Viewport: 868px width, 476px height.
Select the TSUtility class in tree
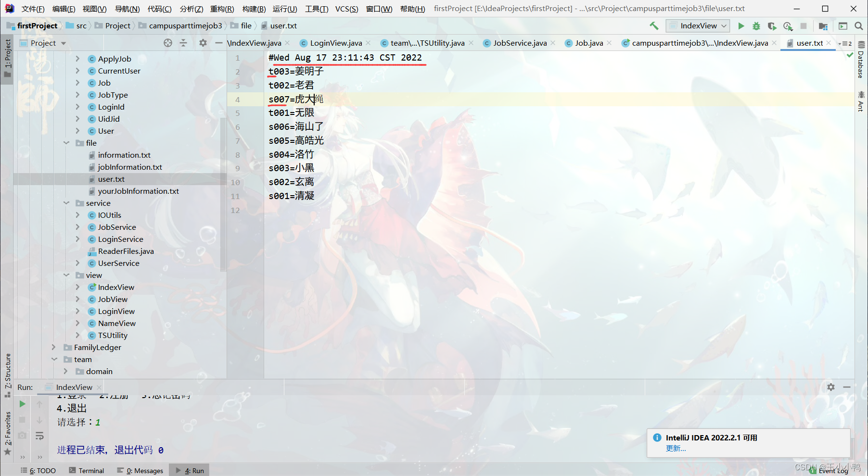point(113,335)
